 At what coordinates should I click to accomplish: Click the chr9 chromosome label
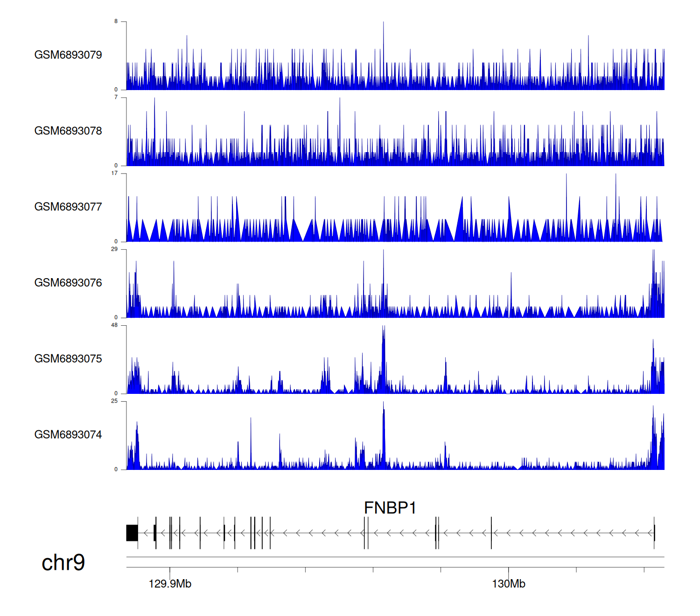tap(63, 562)
